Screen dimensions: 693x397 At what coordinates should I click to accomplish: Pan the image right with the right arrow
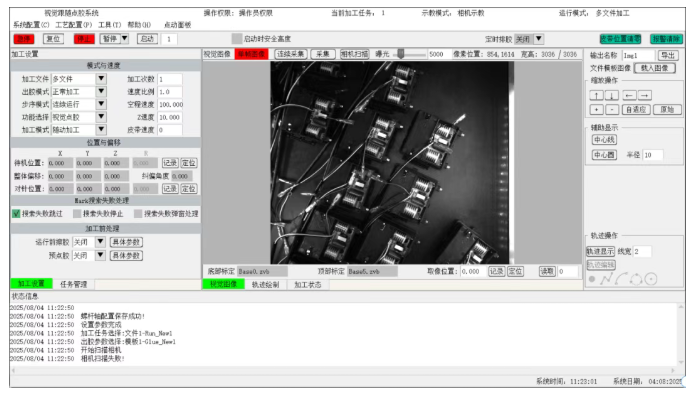pos(645,95)
